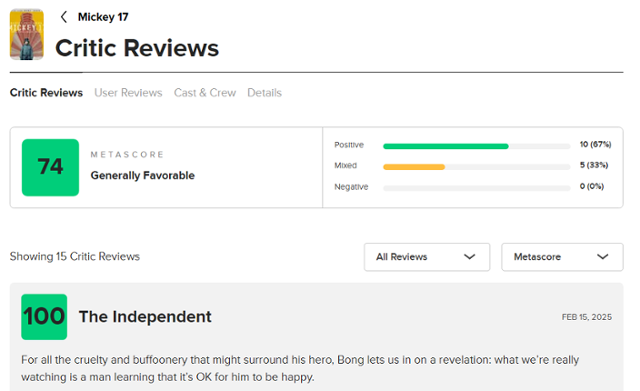Click the Mickey 17 title link

(x=103, y=17)
